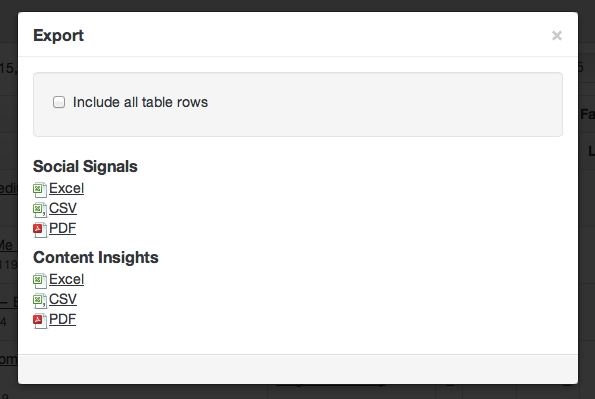The image size is (595, 399).
Task: Close the Export dialog with the X
Action: point(557,35)
